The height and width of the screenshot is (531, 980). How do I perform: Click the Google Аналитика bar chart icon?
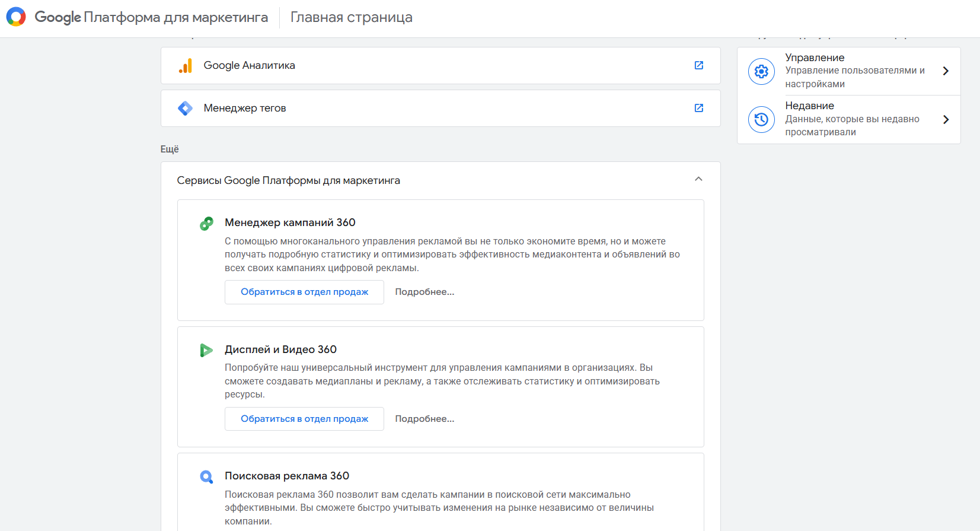click(x=186, y=65)
